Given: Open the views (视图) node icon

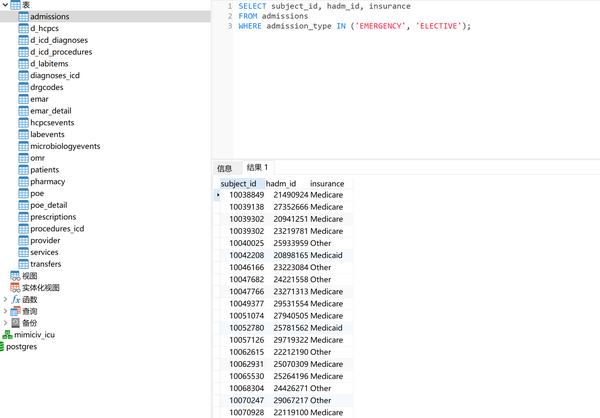Looking at the screenshot, I should pyautogui.click(x=15, y=276).
